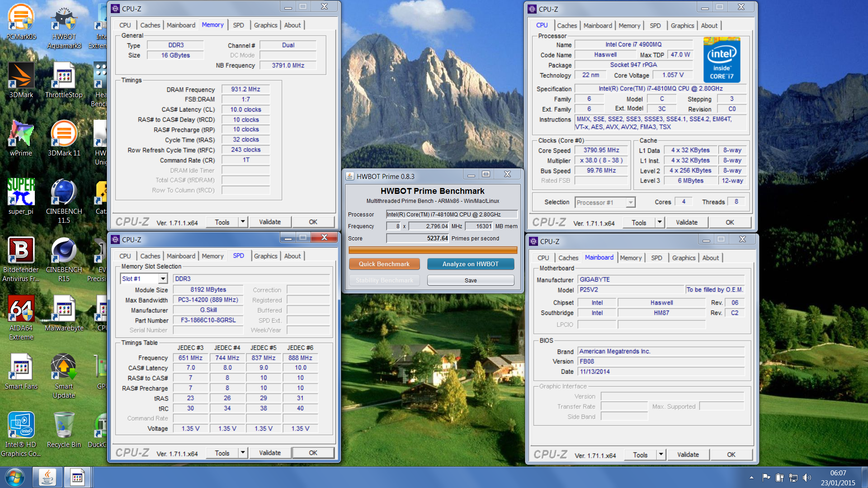The image size is (868, 488).
Task: Click BIOS version FB08 value
Action: pyautogui.click(x=661, y=361)
